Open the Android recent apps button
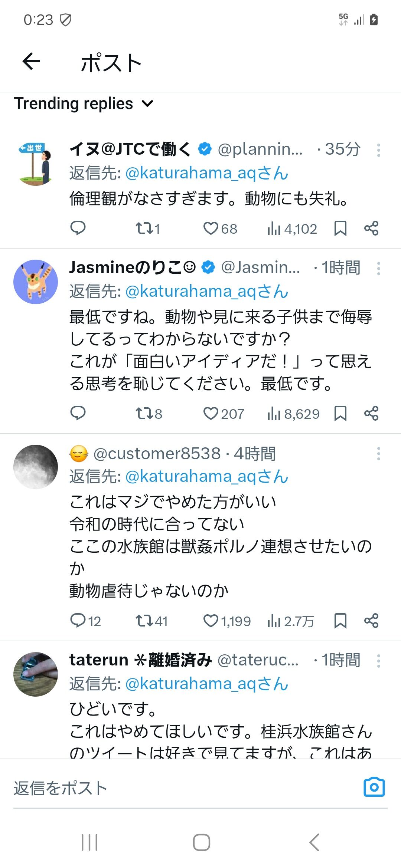 coord(89,842)
